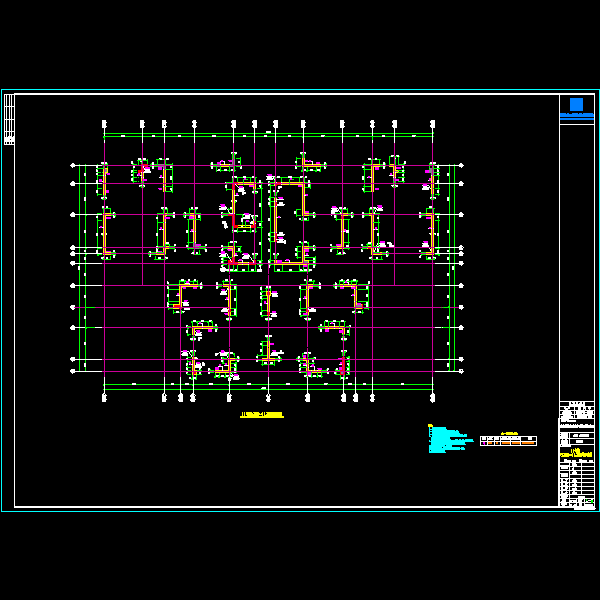The height and width of the screenshot is (600, 600).
Task: Select the green dimension line above the plan
Action: (x=268, y=135)
